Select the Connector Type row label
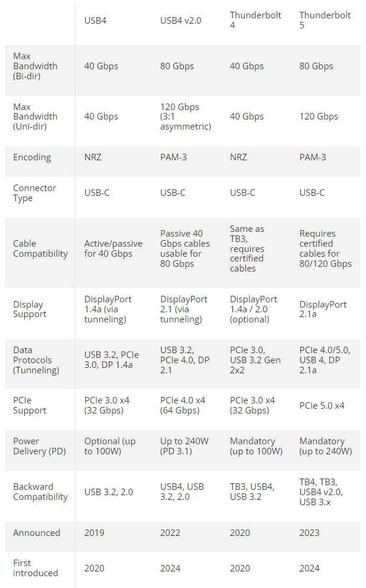 pos(35,193)
